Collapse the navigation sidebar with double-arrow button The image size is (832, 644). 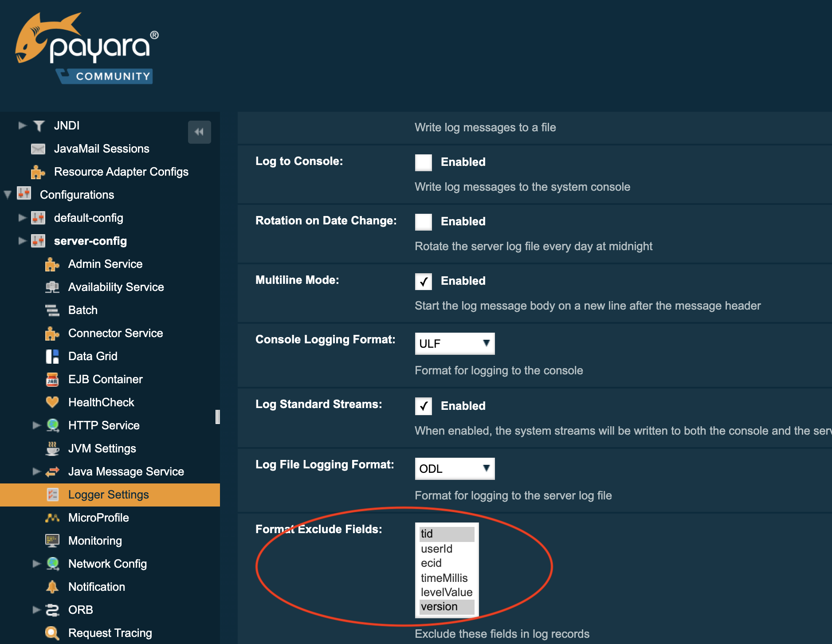coord(200,132)
